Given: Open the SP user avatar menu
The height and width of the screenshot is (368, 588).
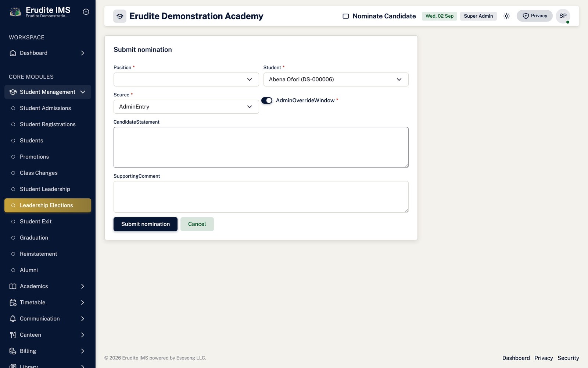Looking at the screenshot, I should [563, 16].
